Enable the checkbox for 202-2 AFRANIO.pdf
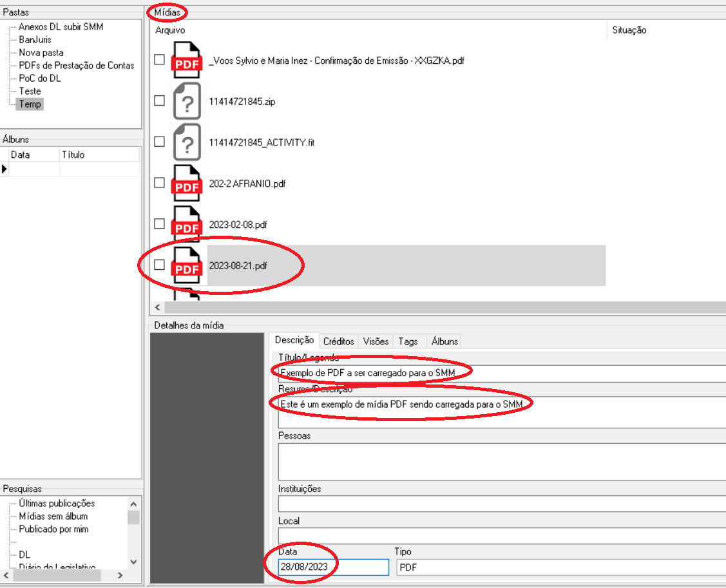Image resolution: width=726 pixels, height=588 pixels. coord(159,182)
